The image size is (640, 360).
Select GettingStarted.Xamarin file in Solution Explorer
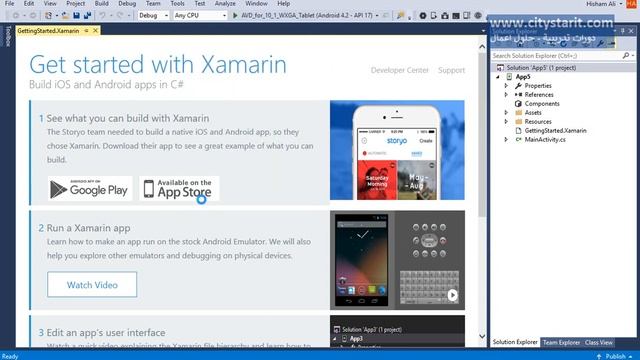click(555, 131)
